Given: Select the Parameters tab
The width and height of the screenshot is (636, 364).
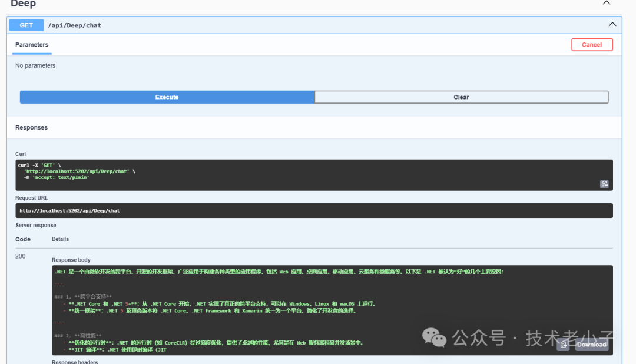Looking at the screenshot, I should pos(32,45).
